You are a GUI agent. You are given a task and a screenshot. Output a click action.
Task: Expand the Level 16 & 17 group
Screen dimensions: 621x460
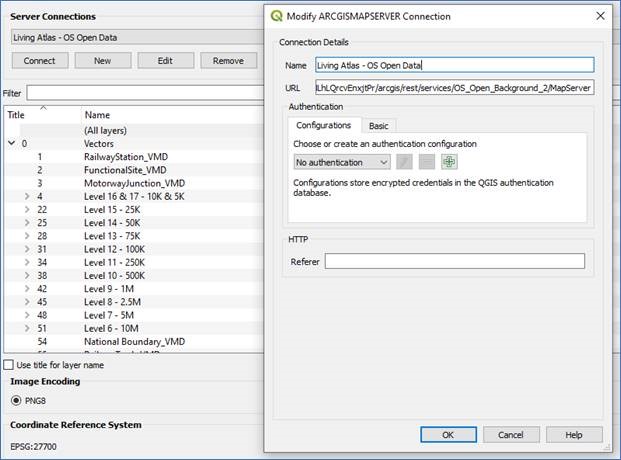(x=27, y=196)
